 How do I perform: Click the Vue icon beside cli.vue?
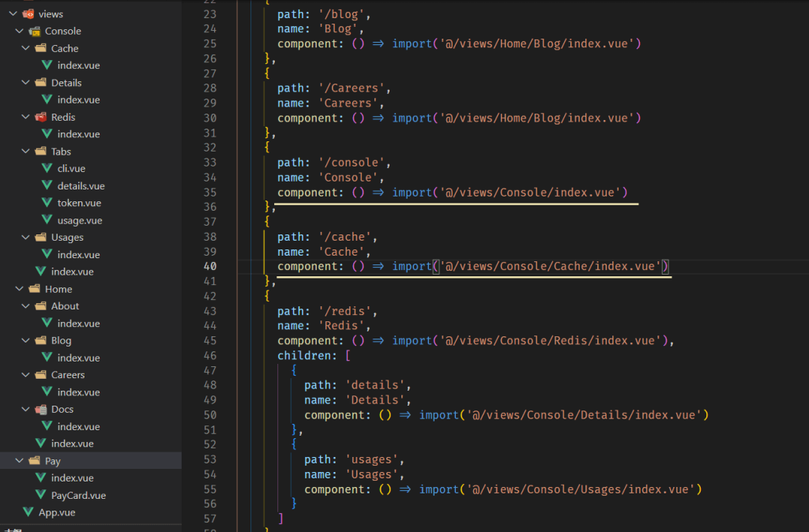[47, 168]
